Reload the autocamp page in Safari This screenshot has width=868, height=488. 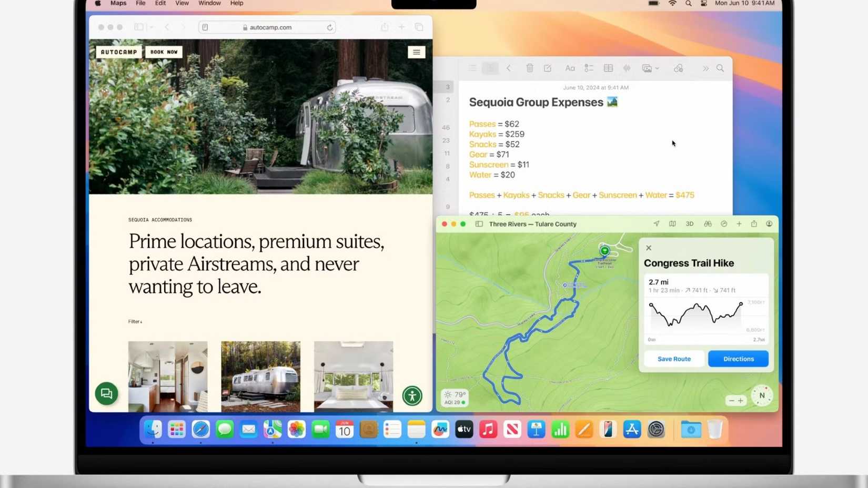(330, 27)
